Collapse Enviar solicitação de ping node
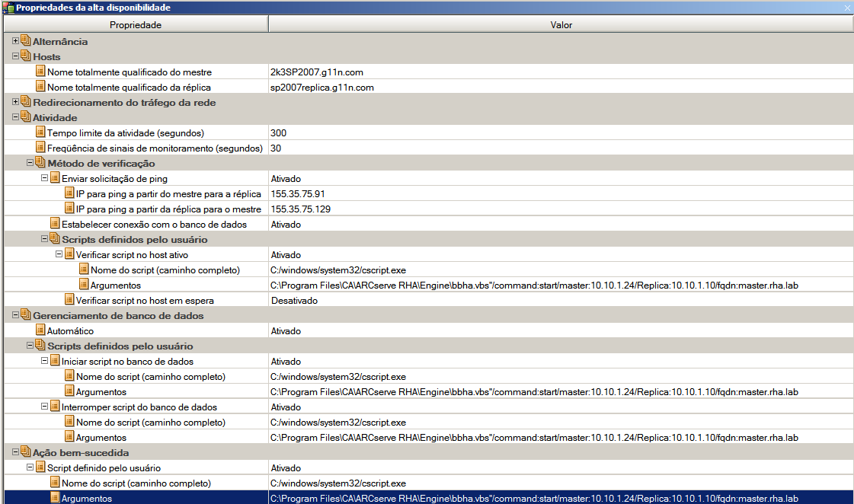This screenshot has width=854, height=504. click(x=45, y=178)
